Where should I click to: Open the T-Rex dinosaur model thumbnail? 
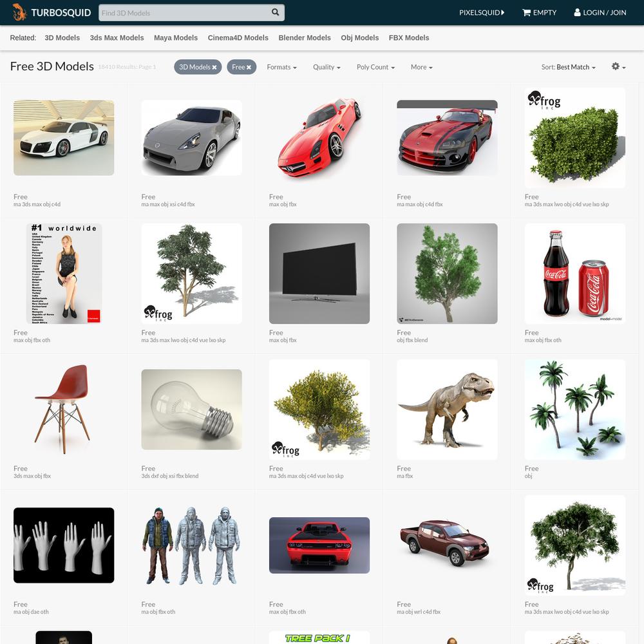pyautogui.click(x=447, y=410)
